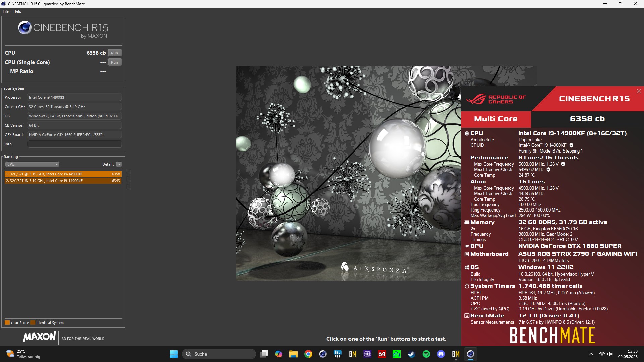This screenshot has height=362, width=644.
Task: Click the Processor field Intel Core i9-14900KF
Action: [74, 97]
